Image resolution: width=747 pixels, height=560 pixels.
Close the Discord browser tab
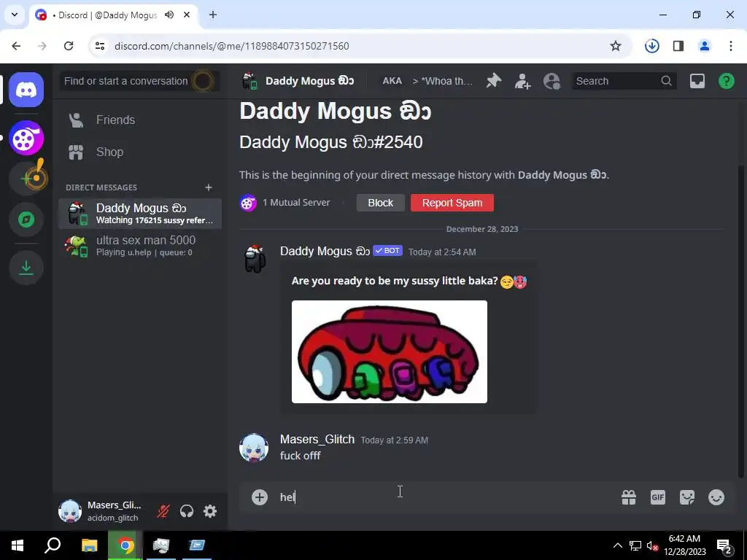(x=187, y=15)
